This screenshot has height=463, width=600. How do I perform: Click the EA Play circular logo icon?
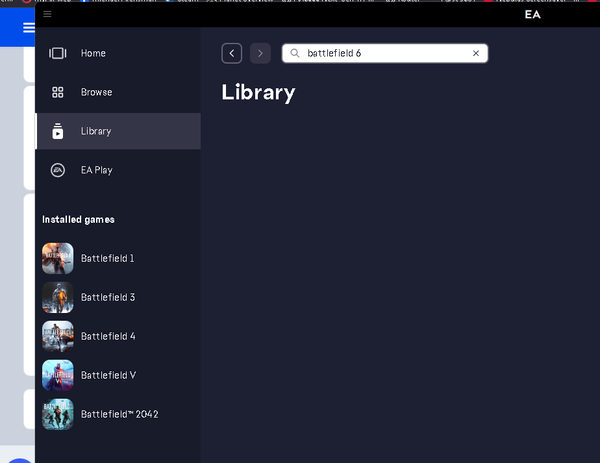coord(58,170)
